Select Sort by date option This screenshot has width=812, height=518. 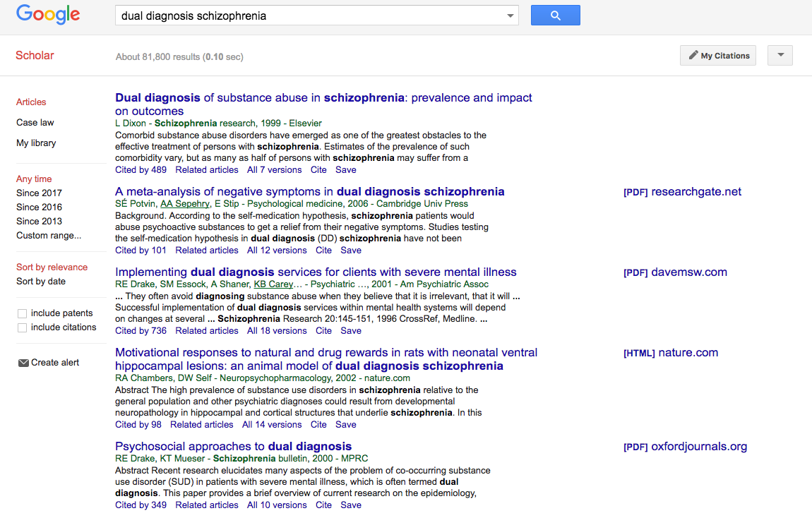[41, 282]
